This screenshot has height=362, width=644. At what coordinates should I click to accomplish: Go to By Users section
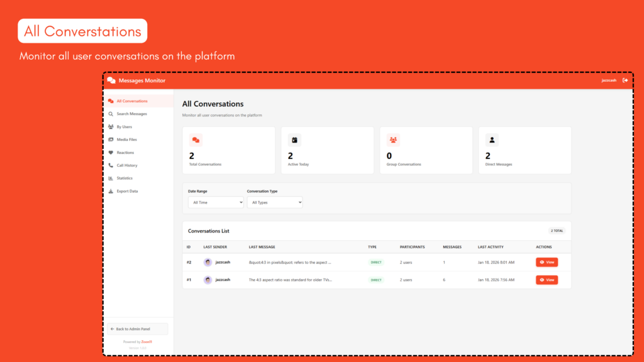(124, 127)
